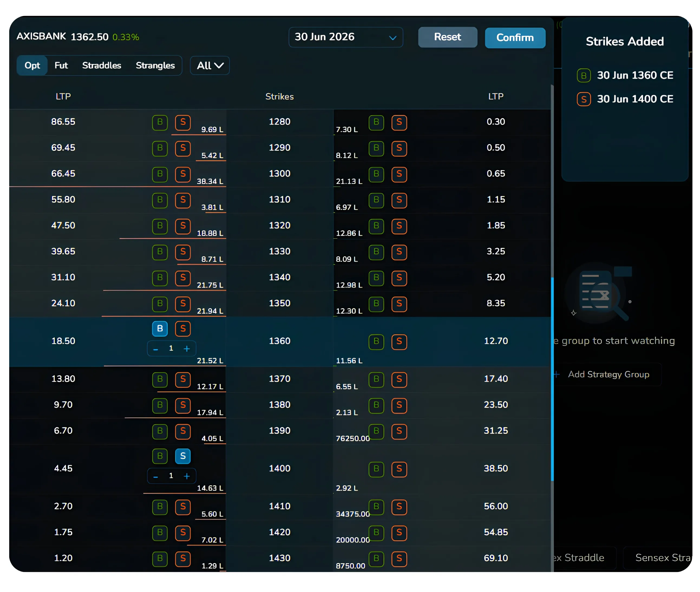Expand the All filter dropdown
Viewport: 700px width, 592px height.
(210, 65)
